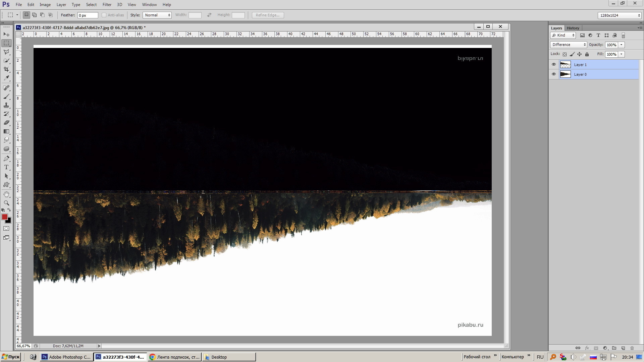Click the red foreground color swatch
The image size is (644, 362).
click(x=5, y=217)
